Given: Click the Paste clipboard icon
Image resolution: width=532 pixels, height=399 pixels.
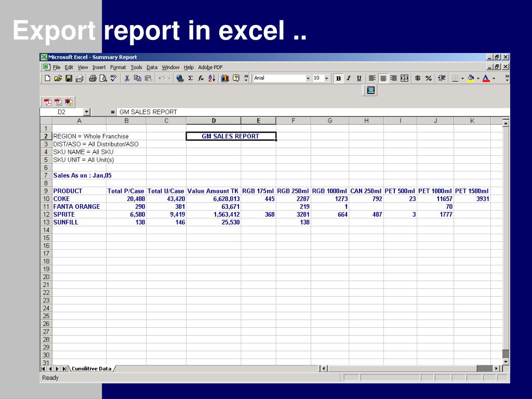Looking at the screenshot, I should coord(148,78).
